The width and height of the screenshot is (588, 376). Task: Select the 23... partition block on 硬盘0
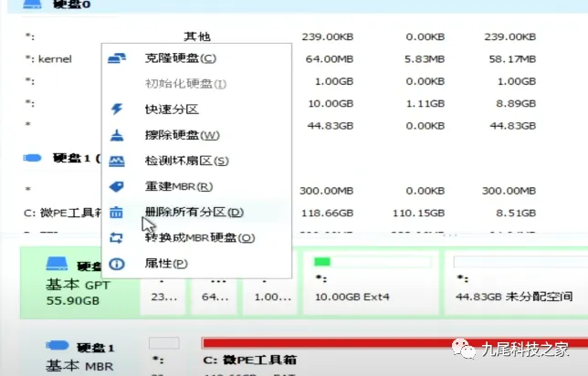pyautogui.click(x=163, y=297)
